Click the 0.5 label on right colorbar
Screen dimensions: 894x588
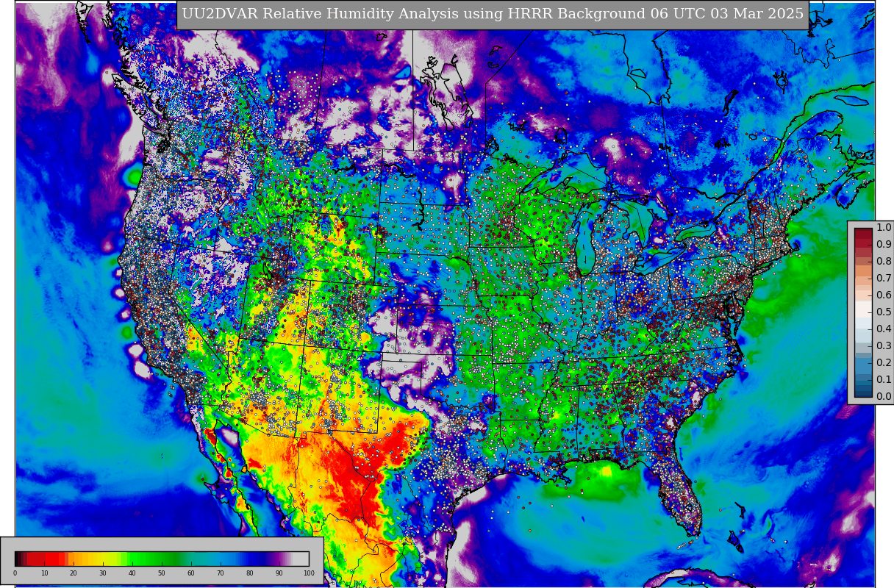coord(884,312)
